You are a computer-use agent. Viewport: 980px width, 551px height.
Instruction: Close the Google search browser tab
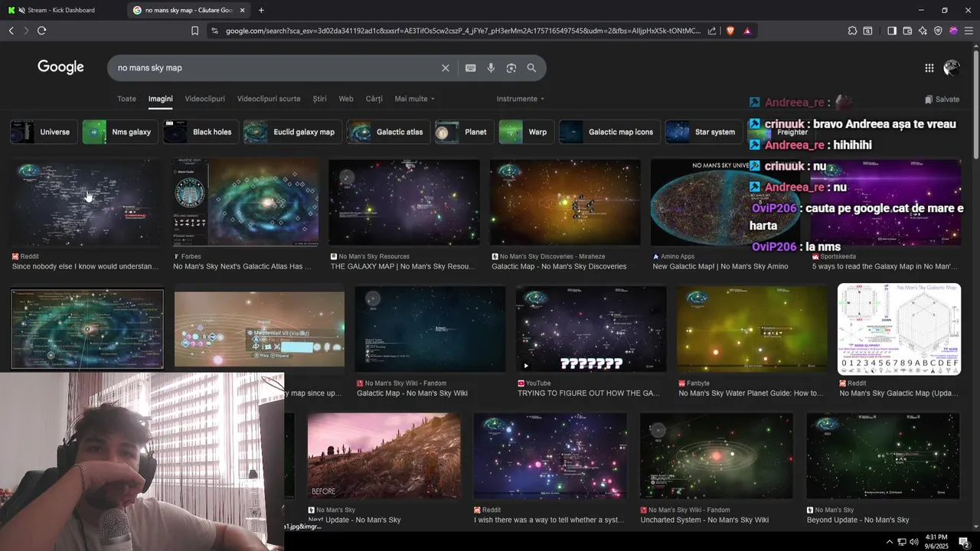tap(243, 10)
